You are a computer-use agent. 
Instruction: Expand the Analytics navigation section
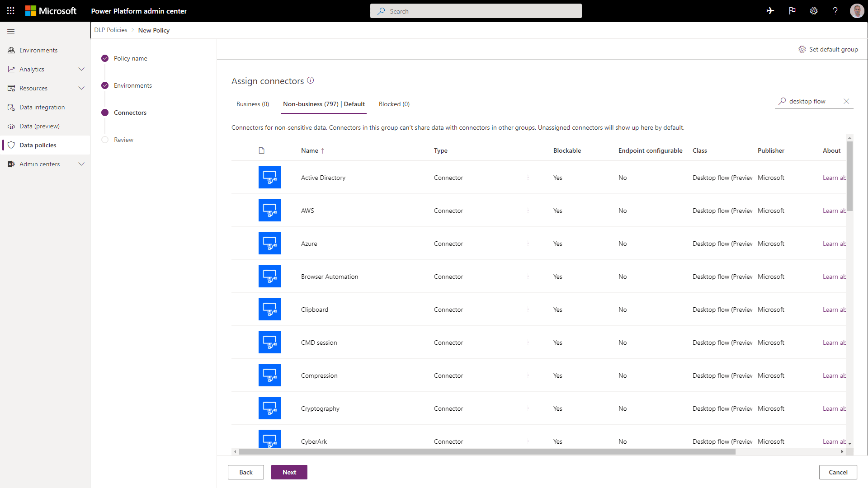[81, 69]
